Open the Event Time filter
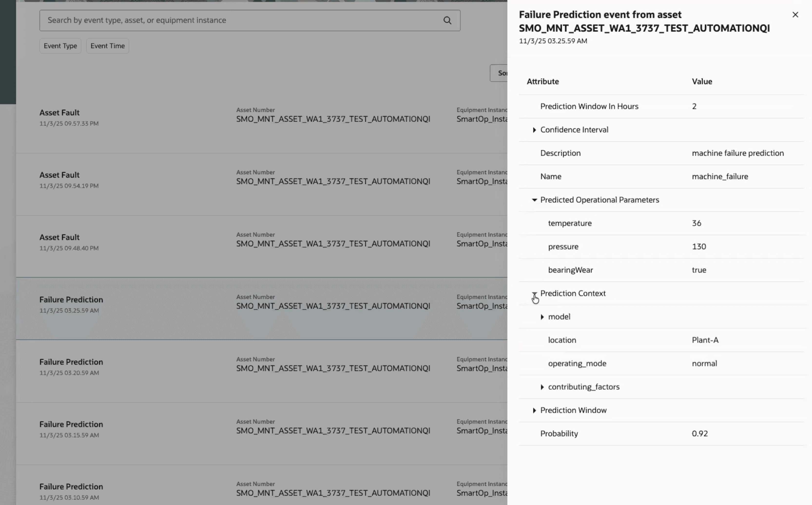The height and width of the screenshot is (505, 812). (x=107, y=46)
